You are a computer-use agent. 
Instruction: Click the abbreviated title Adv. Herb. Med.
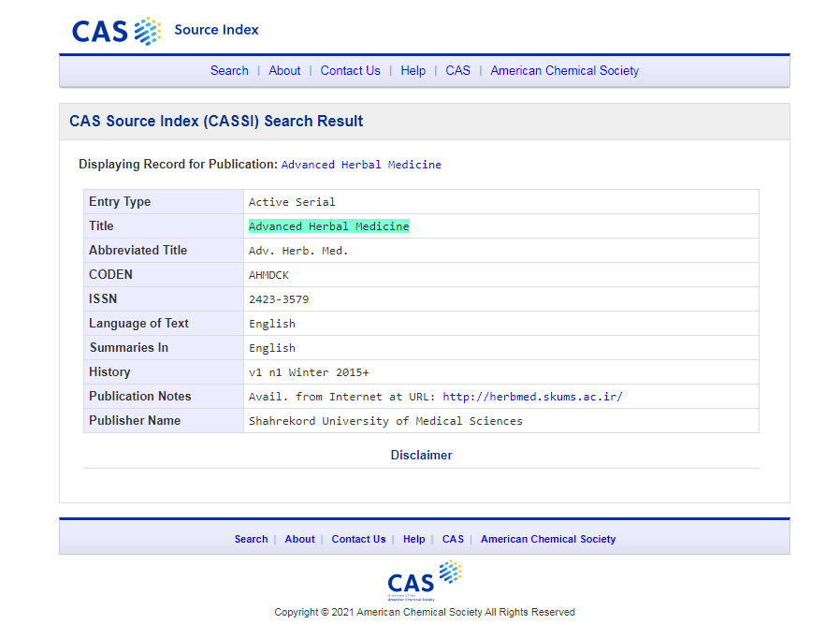(298, 251)
